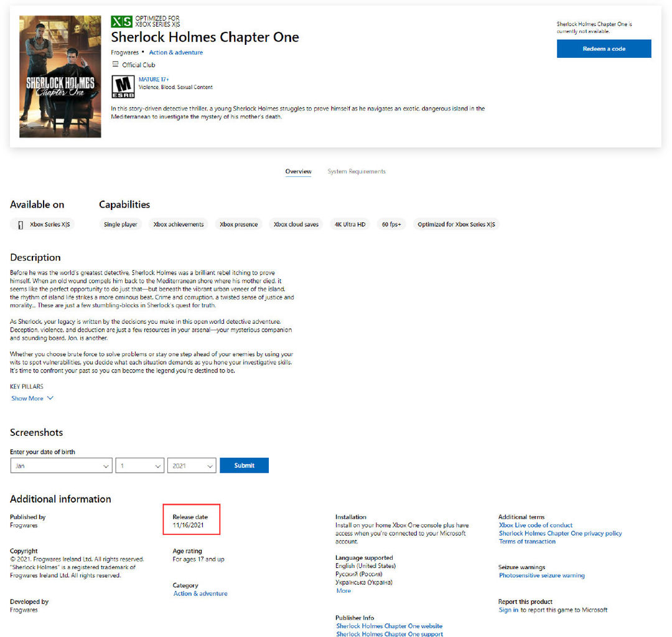Click the Xbox presence capability chip
This screenshot has width=672, height=637.
[x=239, y=224]
